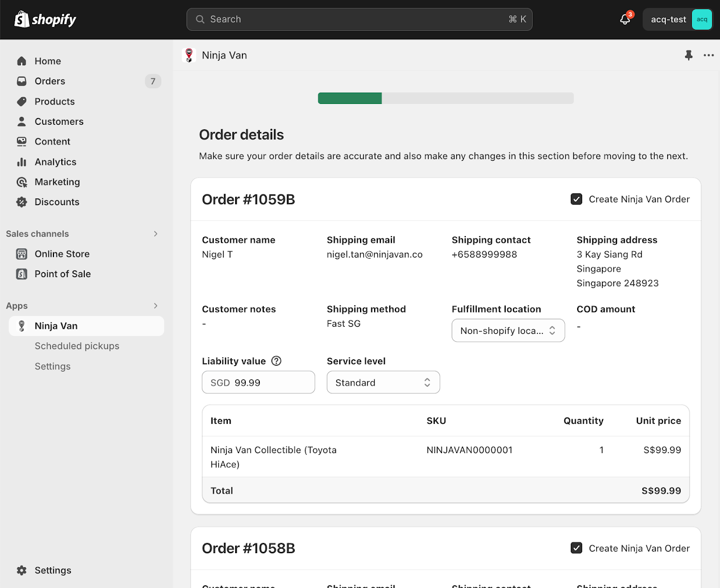Open Ninja Van Settings
The height and width of the screenshot is (588, 720).
coord(52,366)
